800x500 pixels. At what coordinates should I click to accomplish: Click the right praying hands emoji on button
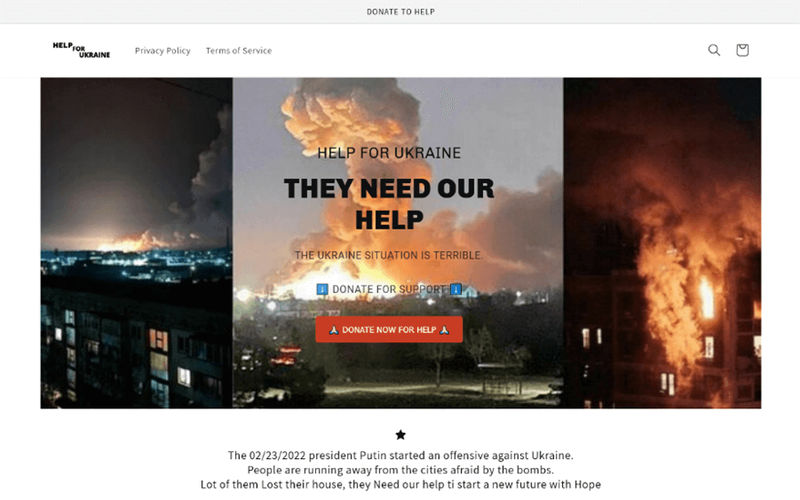point(444,330)
